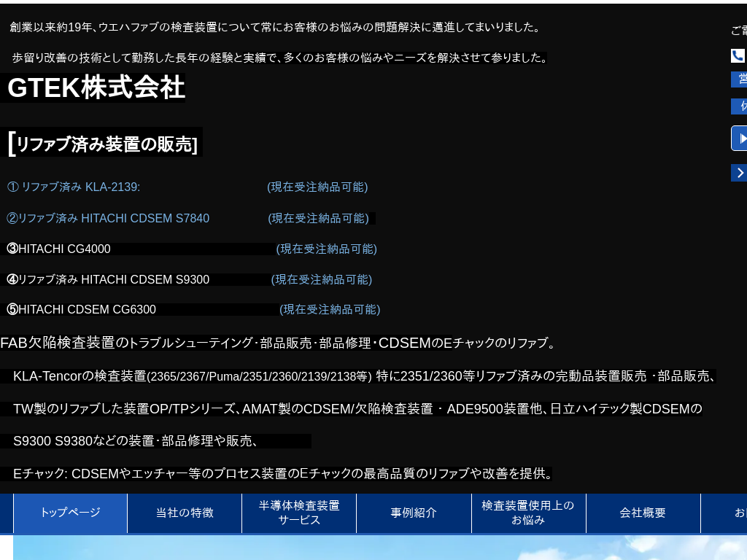Viewport: 747px width, 560px height.
Task: Click the chevron arrow button on the right
Action: tap(739, 173)
